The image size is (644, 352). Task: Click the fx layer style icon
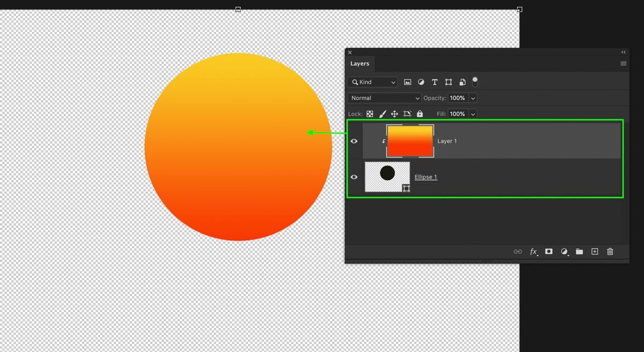(x=533, y=252)
